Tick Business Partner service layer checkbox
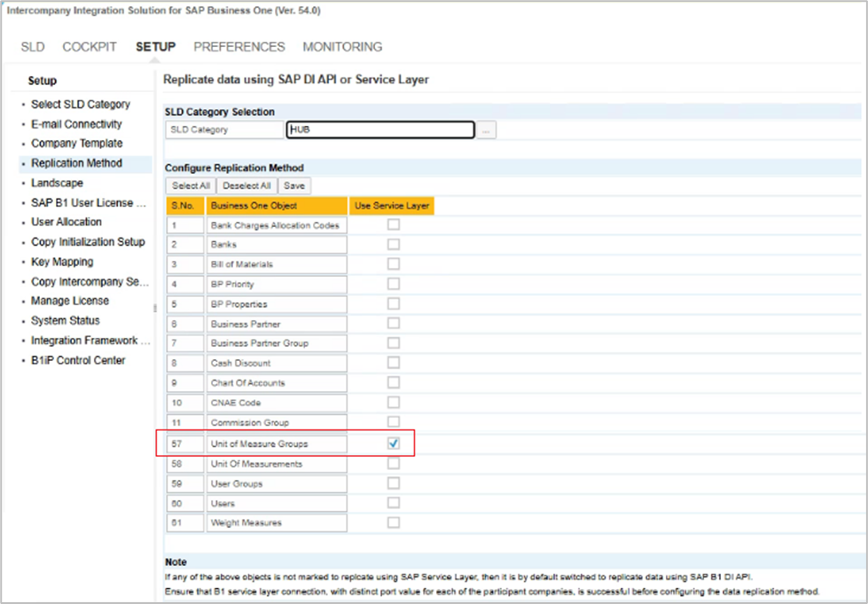 394,324
